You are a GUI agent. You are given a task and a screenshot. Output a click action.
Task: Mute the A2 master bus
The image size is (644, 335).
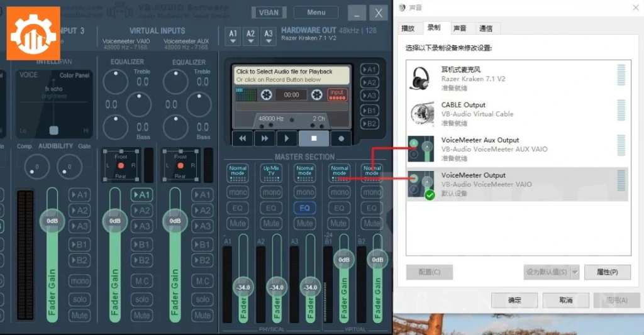(x=271, y=224)
